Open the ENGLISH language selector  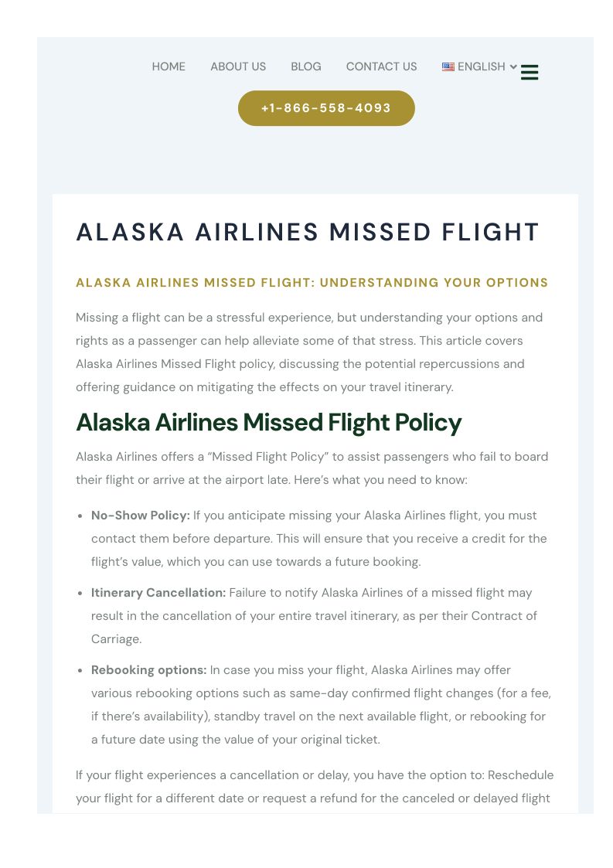[x=481, y=67]
